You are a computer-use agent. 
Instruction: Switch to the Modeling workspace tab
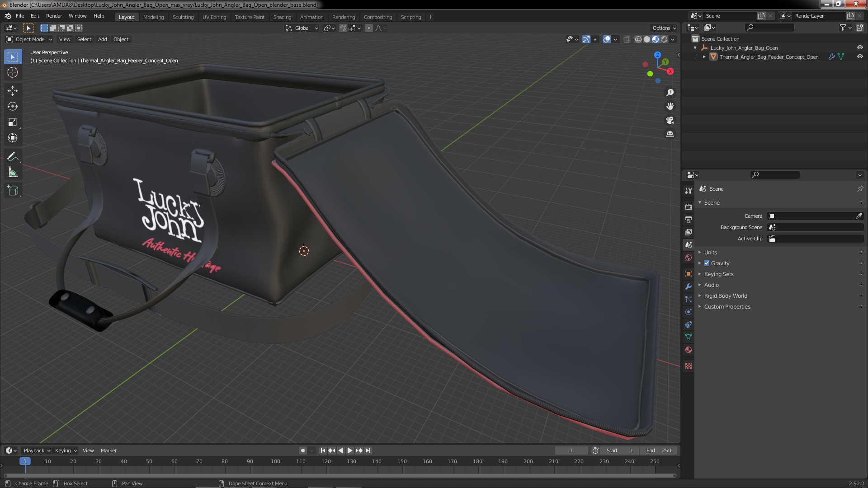[x=153, y=17]
